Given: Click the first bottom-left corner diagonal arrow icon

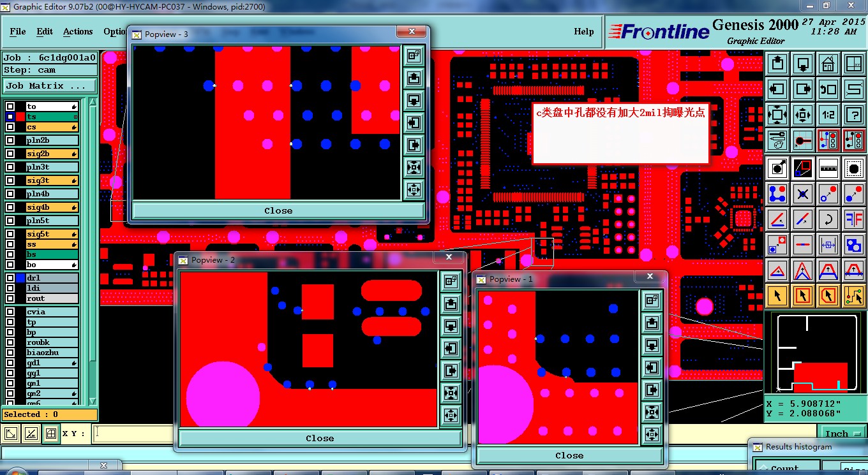Looking at the screenshot, I should point(11,434).
